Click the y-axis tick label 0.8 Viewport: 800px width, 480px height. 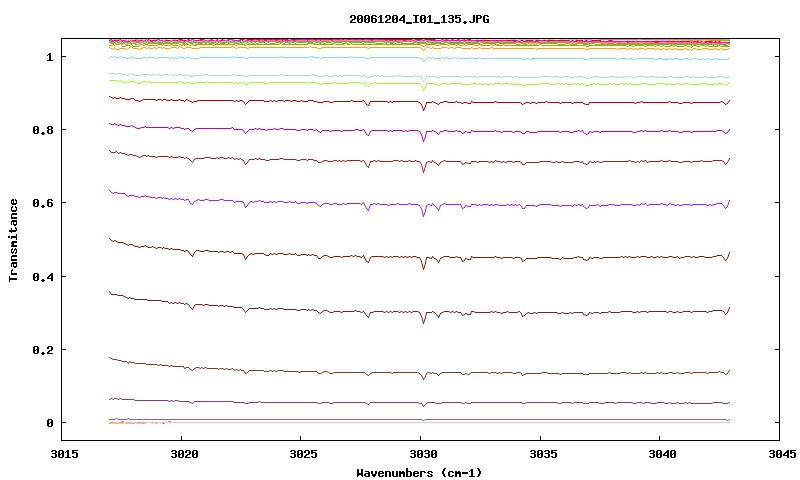click(42, 130)
